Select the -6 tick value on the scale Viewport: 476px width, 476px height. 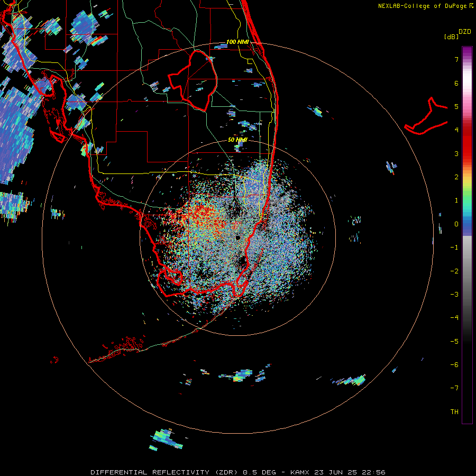point(454,365)
